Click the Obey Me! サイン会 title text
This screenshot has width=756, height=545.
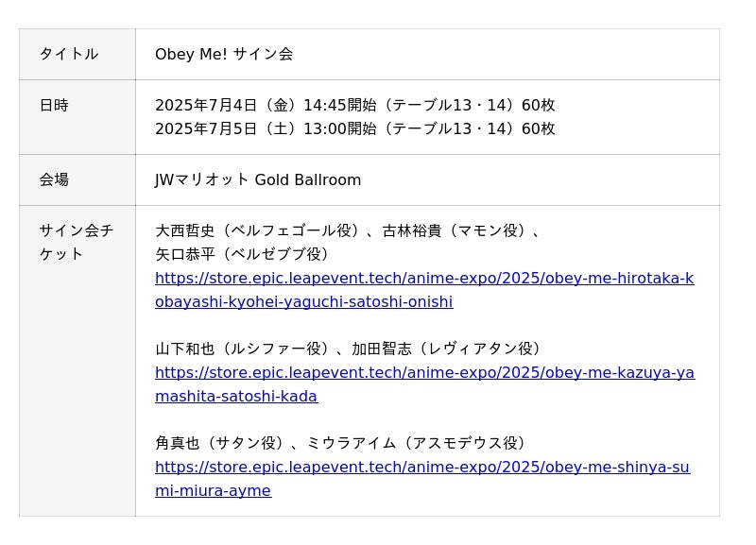pyautogui.click(x=224, y=54)
